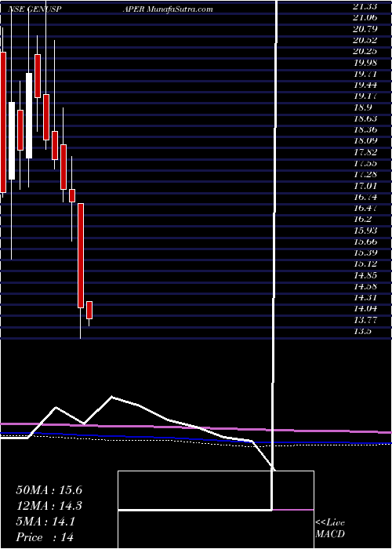Viewport: 392px width, 549px height.
Task: Click the tall white candlestick body
Action: coord(29,115)
